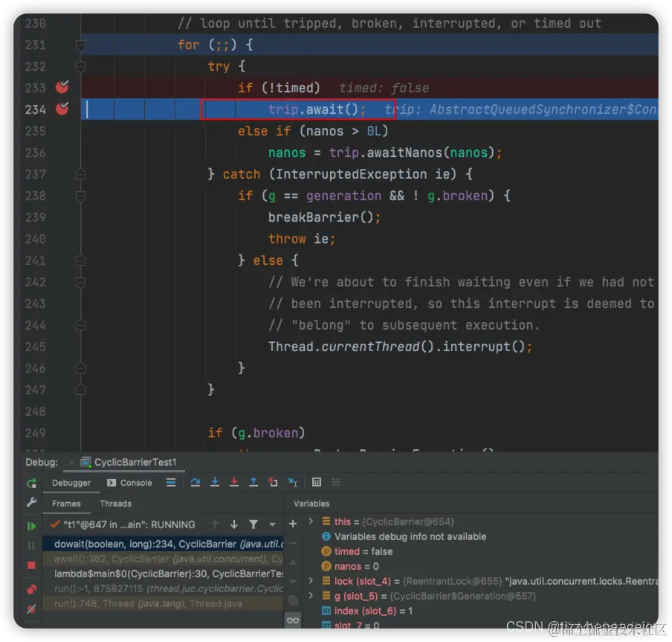
Task: Click the red Force Step Into icon
Action: 234,483
